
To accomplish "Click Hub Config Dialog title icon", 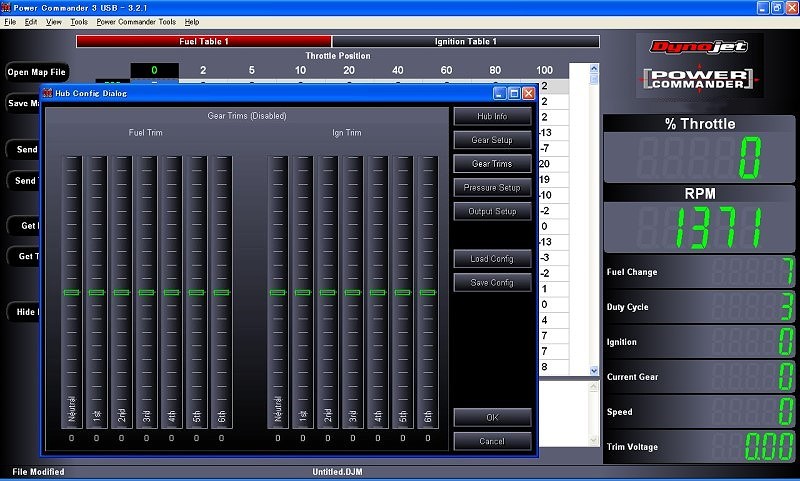I will 47,93.
